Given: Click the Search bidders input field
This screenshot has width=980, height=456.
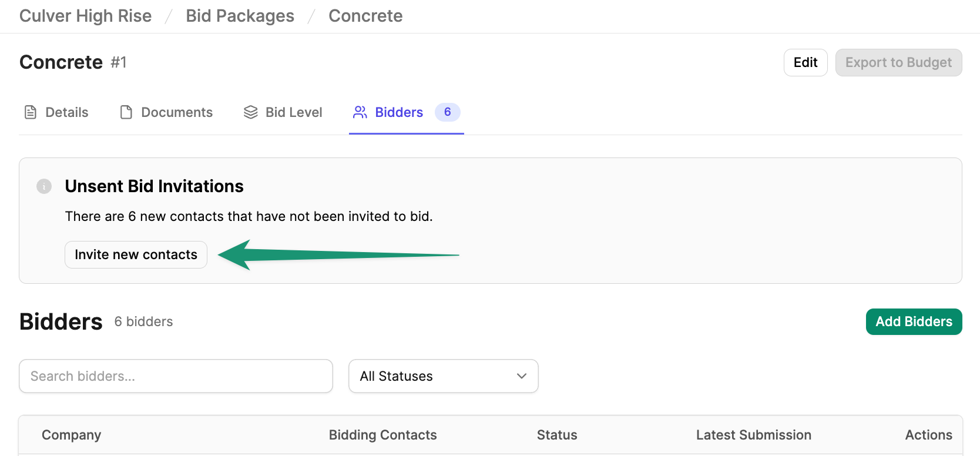Looking at the screenshot, I should [x=176, y=376].
